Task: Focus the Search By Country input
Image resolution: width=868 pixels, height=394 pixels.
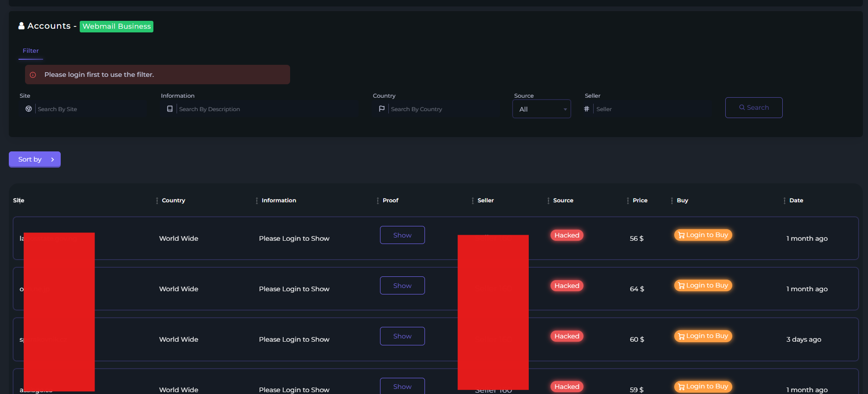Action: tap(443, 109)
